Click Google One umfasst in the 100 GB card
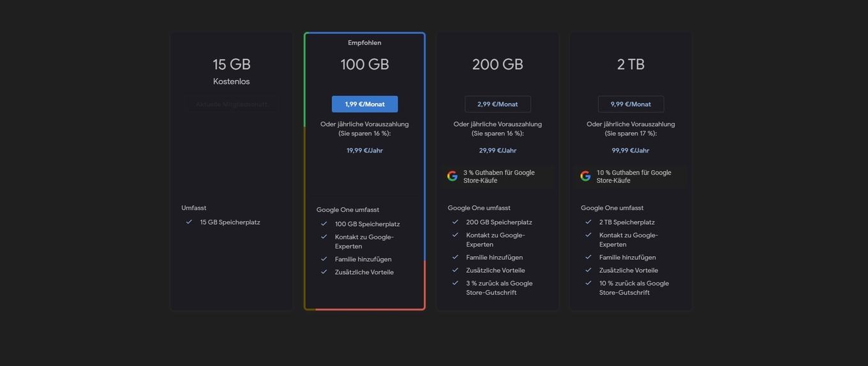 348,210
